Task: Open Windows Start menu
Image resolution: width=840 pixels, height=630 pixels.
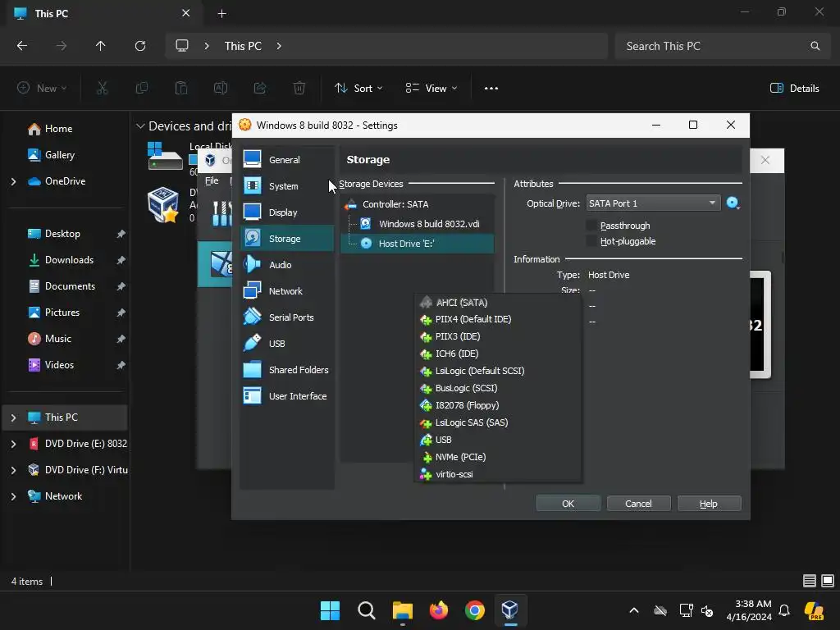Action: 330,610
